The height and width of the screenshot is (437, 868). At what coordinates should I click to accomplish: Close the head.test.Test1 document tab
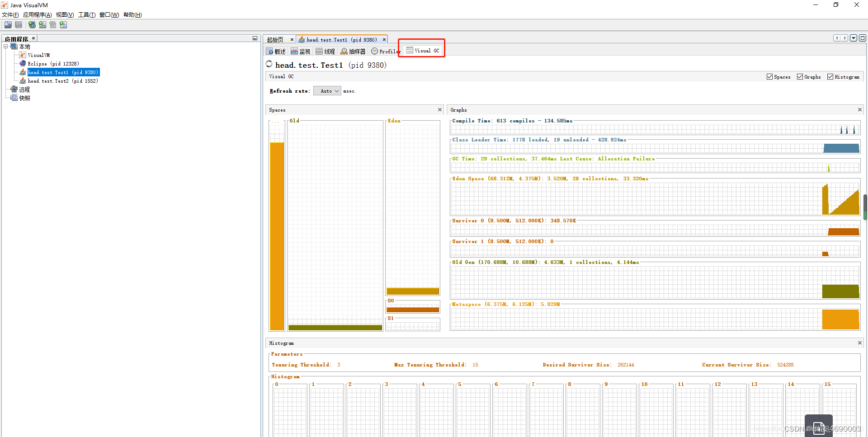pos(384,40)
